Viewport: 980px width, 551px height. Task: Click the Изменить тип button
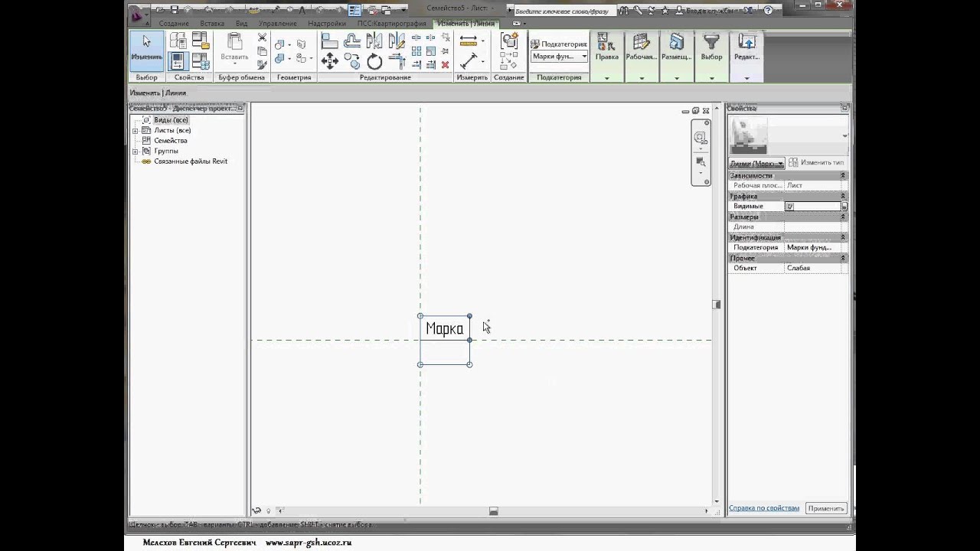(x=816, y=163)
